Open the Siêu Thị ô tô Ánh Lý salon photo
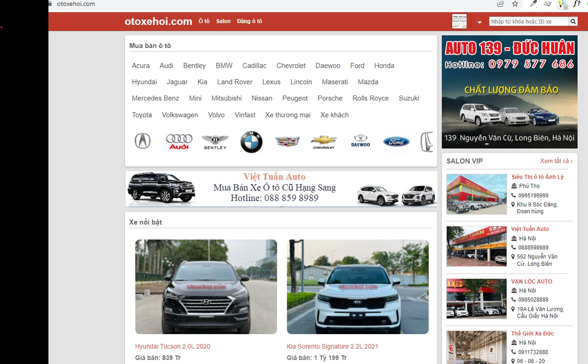588x364 pixels. pos(476,194)
